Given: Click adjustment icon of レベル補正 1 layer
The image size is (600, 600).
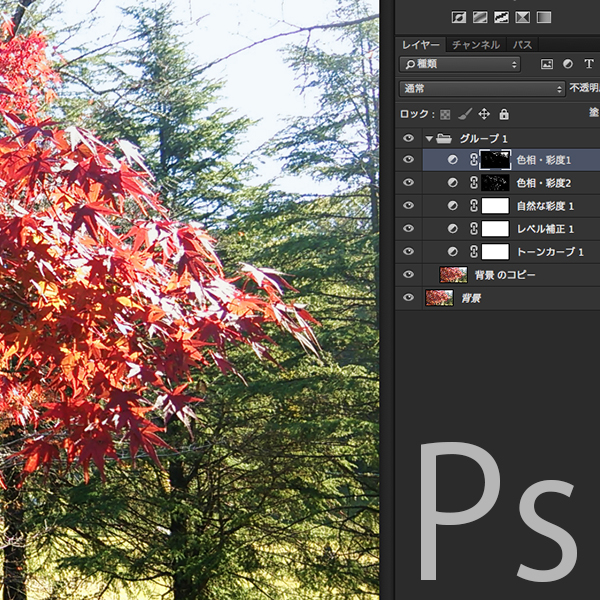Looking at the screenshot, I should tap(453, 229).
